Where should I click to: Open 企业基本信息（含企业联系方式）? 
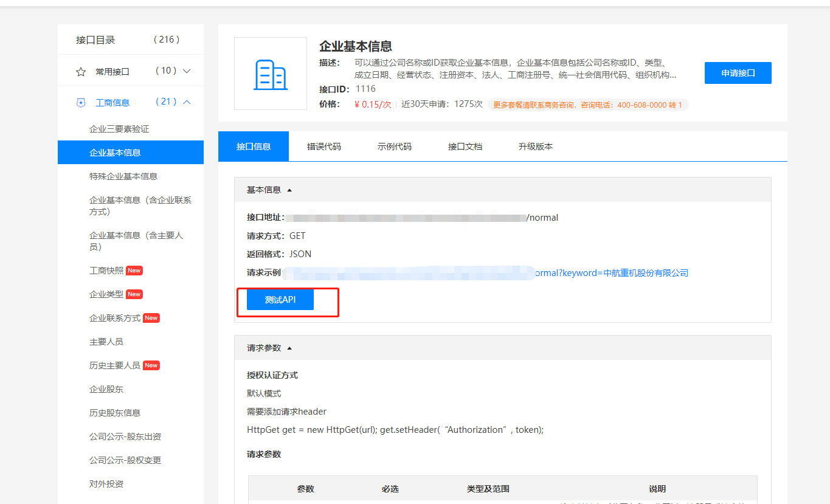click(x=140, y=205)
